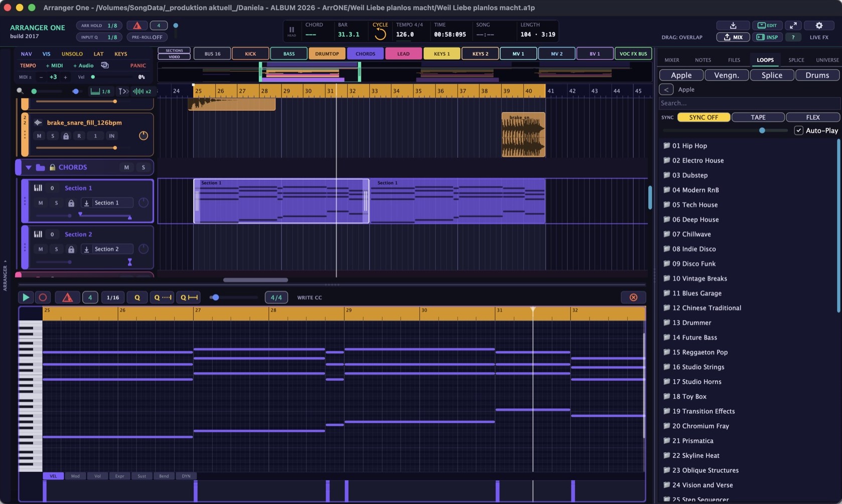Viewport: 842px width, 504px height.
Task: Open help with the question mark
Action: pyautogui.click(x=793, y=37)
